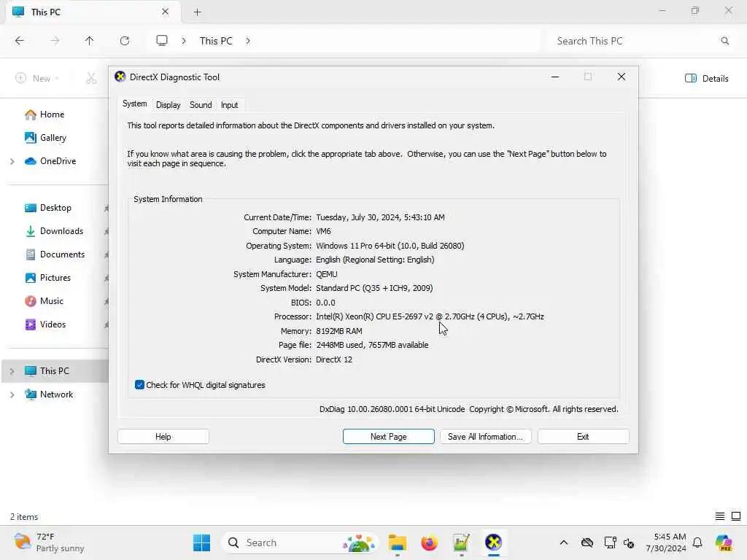Screen dimensions: 747x560
Task: Click the taskbar Search box
Action: [300, 542]
